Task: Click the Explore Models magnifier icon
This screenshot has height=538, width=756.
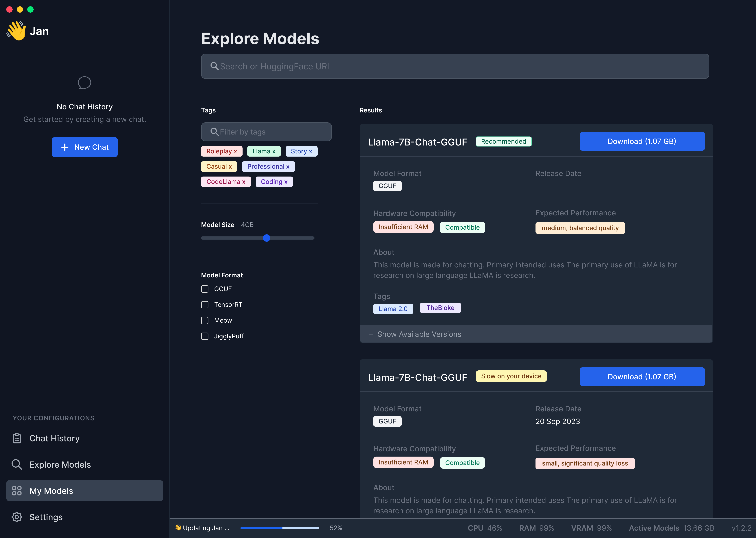Action: pyautogui.click(x=17, y=464)
